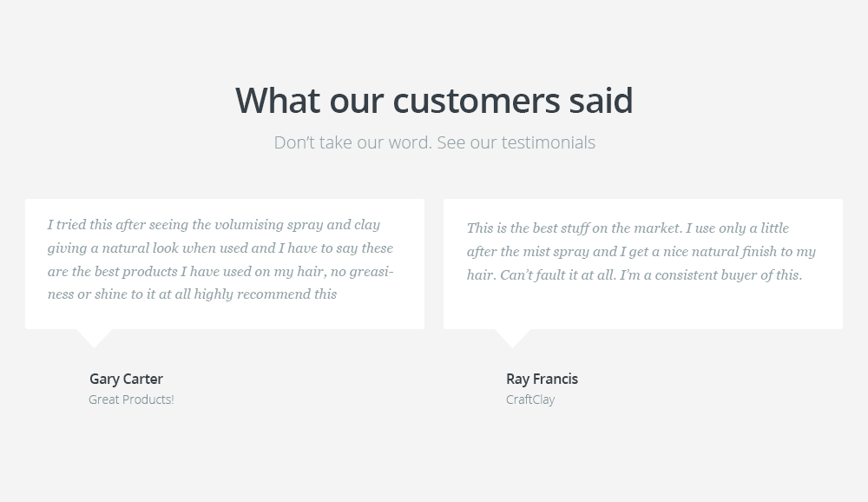Click the Gary Carter author name

[x=126, y=379]
